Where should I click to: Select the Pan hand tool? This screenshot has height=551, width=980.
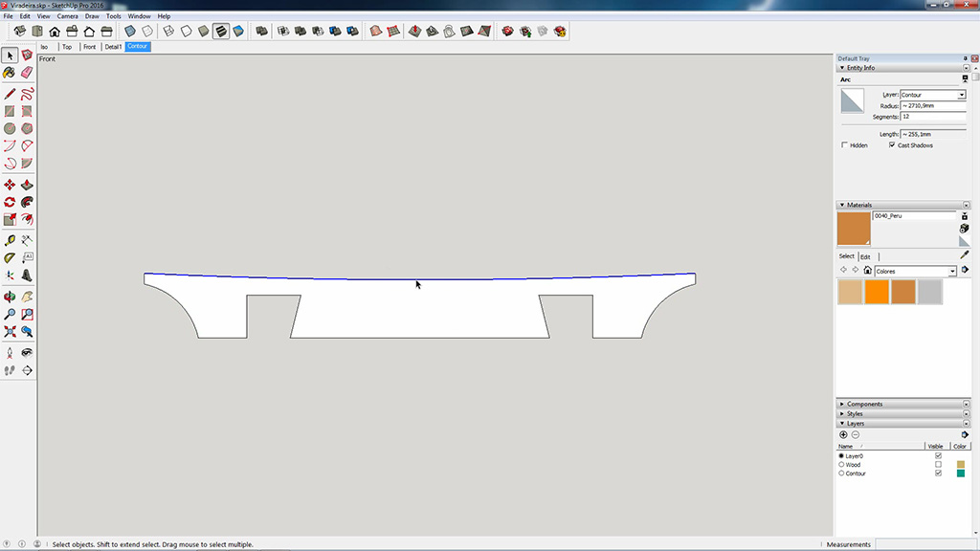(27, 297)
